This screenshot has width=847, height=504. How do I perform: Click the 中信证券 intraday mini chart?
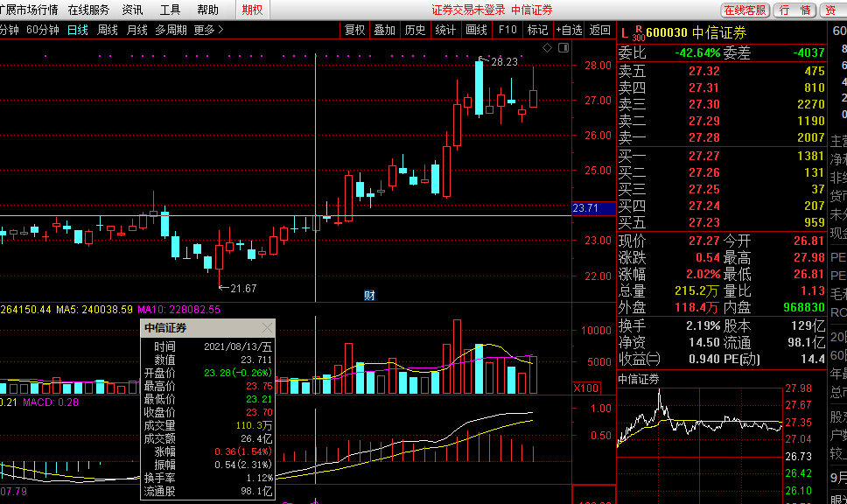(699, 445)
